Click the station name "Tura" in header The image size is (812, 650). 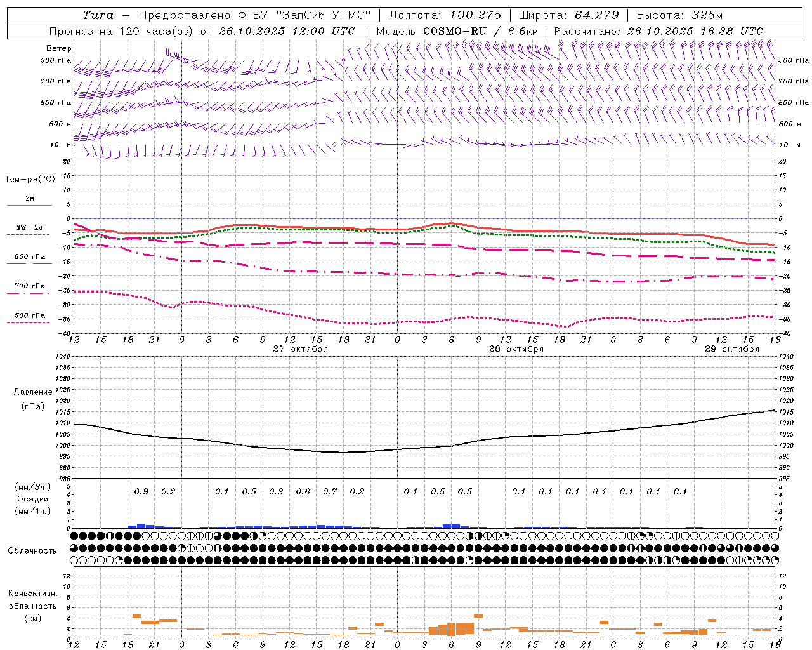click(x=98, y=15)
